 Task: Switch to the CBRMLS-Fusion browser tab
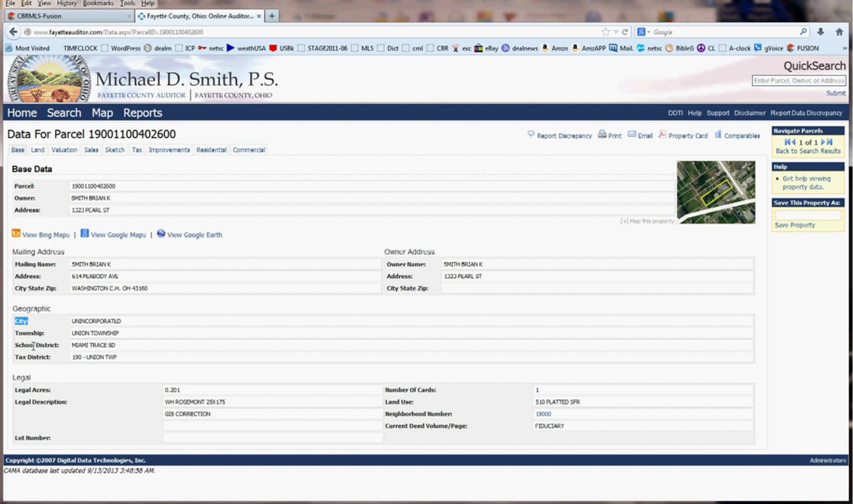69,16
